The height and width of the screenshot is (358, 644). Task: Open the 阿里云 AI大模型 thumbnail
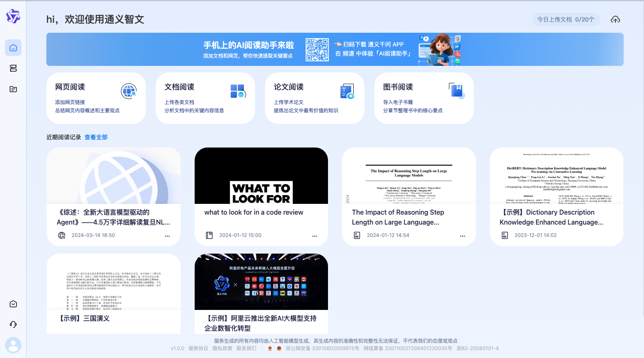pos(261,282)
